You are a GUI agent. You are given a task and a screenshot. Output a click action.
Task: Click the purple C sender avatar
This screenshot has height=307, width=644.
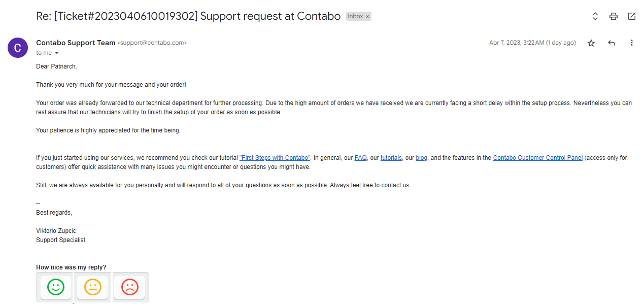18,48
